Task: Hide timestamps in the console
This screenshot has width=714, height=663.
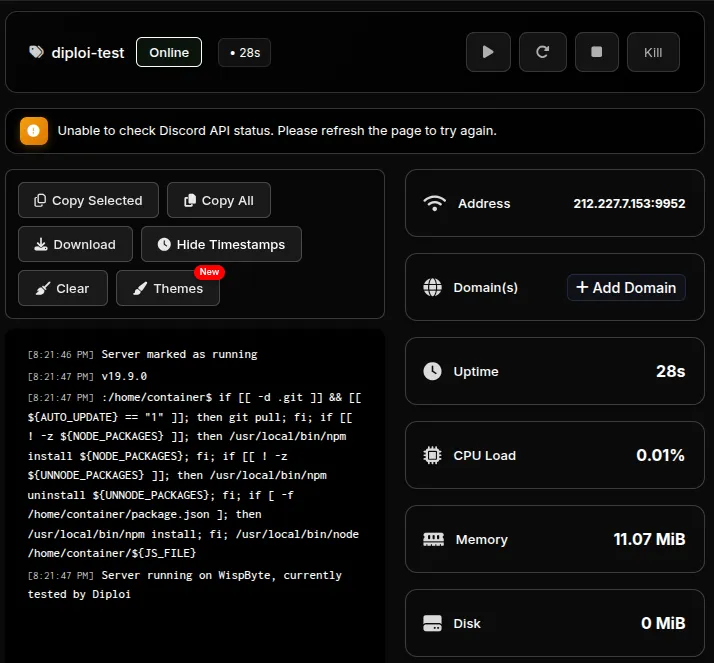Action: click(221, 244)
